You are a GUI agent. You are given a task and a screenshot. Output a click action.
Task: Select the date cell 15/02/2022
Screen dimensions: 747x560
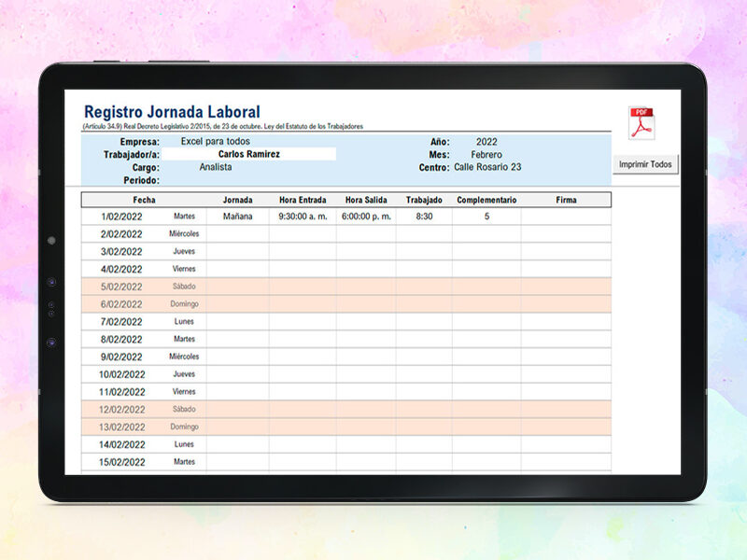pos(121,462)
